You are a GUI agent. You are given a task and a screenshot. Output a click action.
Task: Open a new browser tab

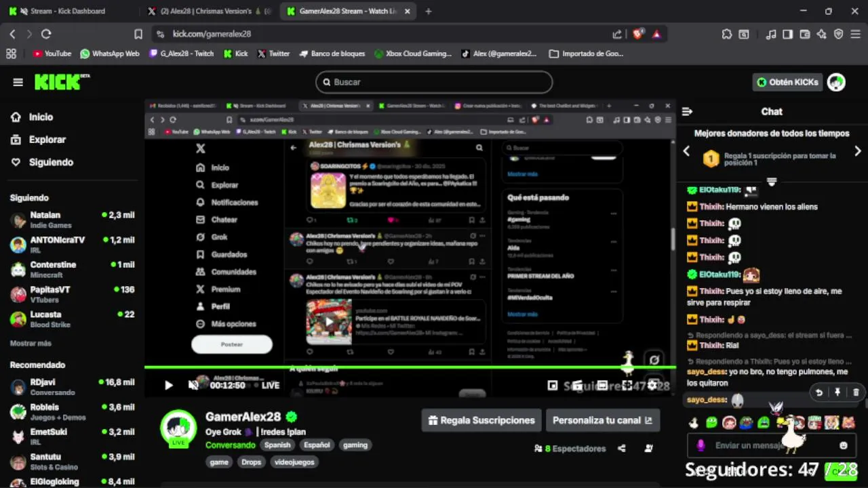coord(429,11)
